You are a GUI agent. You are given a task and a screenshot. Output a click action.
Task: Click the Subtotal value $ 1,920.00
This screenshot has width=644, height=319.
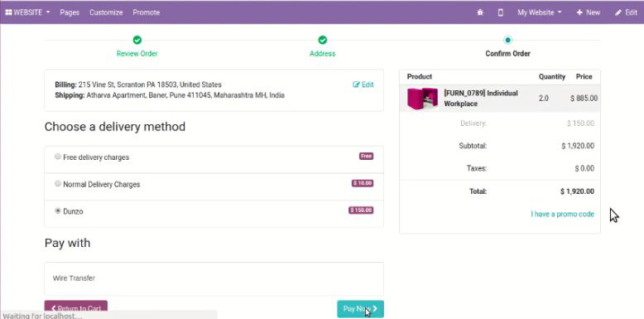[x=578, y=146]
